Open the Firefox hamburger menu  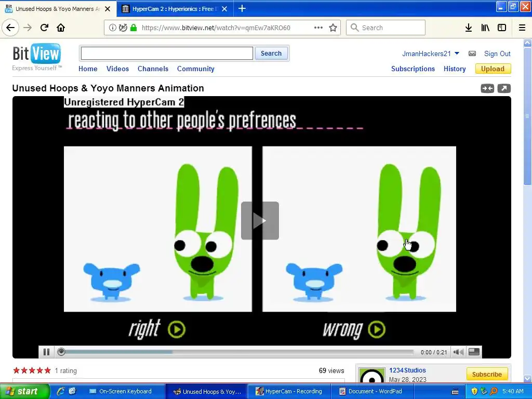[522, 28]
